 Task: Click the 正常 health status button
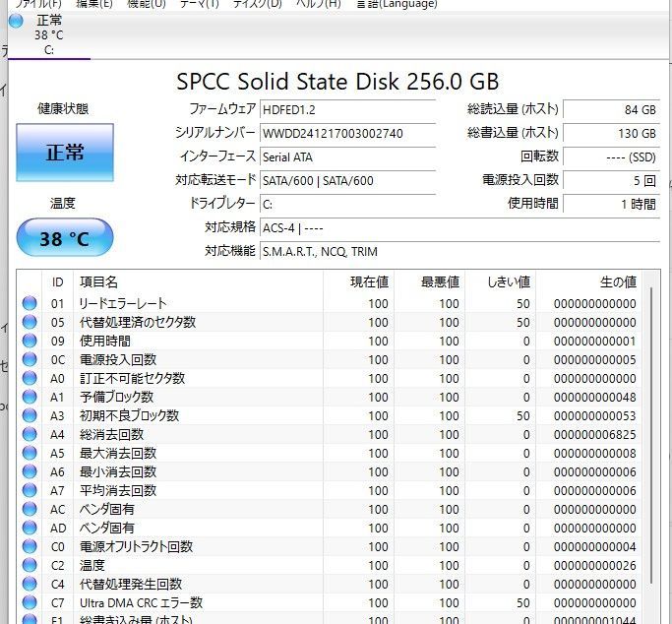click(65, 153)
